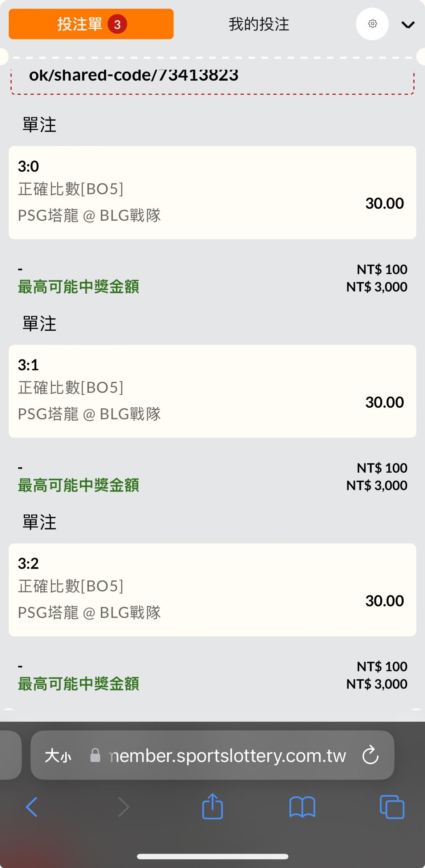
Task: Tap address bar lock icon
Action: (x=95, y=755)
